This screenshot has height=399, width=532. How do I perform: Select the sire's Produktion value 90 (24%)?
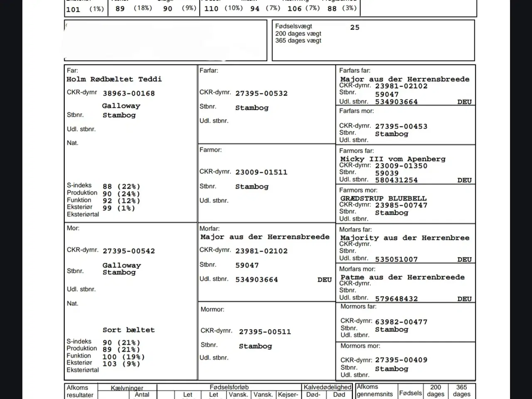pyautogui.click(x=121, y=194)
